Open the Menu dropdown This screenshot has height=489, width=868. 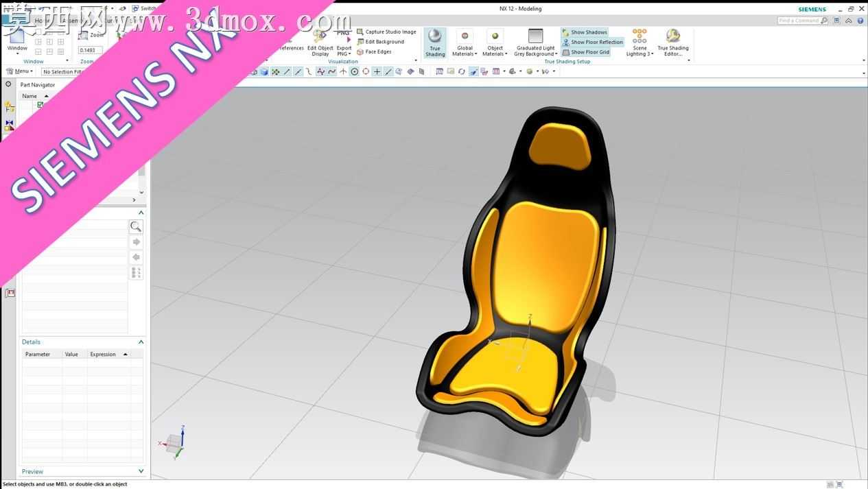click(19, 71)
